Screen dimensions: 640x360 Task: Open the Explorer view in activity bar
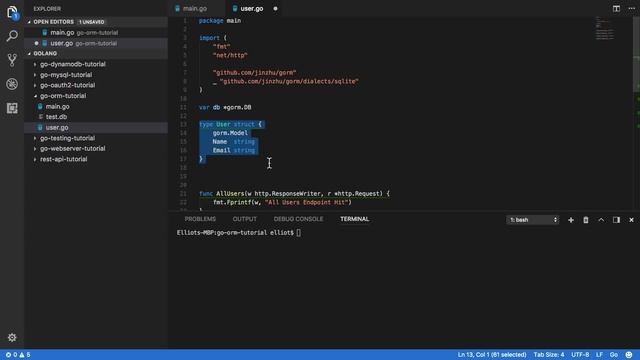click(12, 12)
